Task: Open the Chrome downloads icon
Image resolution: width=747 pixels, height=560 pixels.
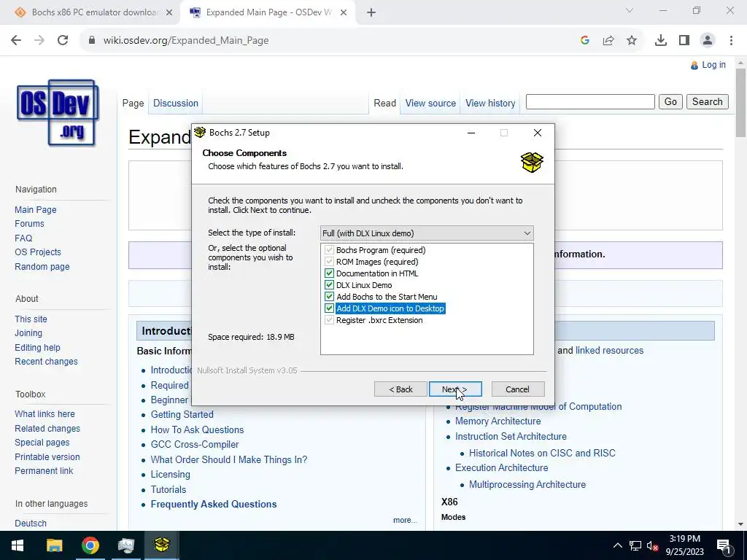Action: pyautogui.click(x=661, y=41)
